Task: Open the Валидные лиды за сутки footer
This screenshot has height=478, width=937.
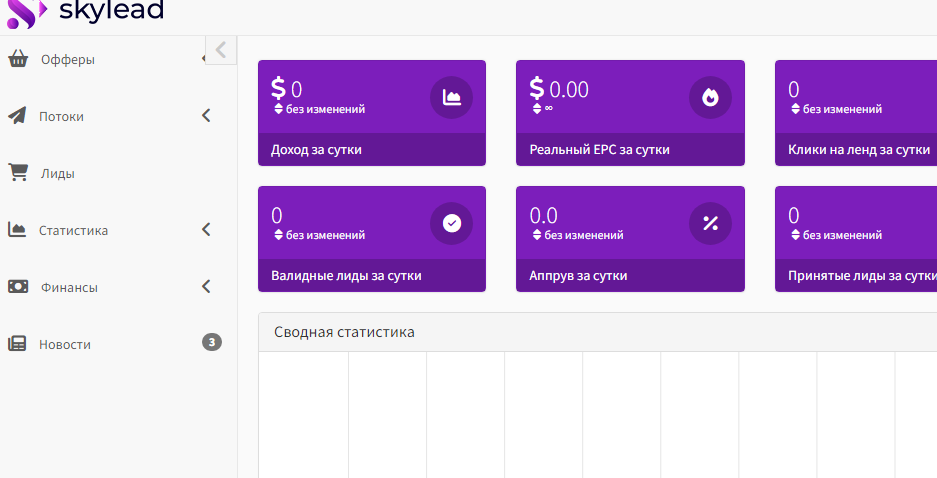Action: click(x=372, y=275)
